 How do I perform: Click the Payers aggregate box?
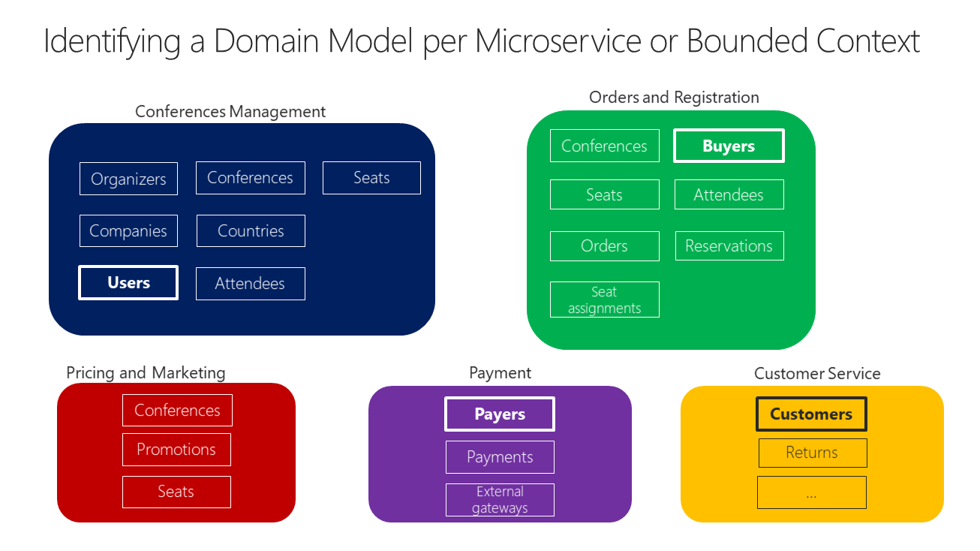point(500,414)
